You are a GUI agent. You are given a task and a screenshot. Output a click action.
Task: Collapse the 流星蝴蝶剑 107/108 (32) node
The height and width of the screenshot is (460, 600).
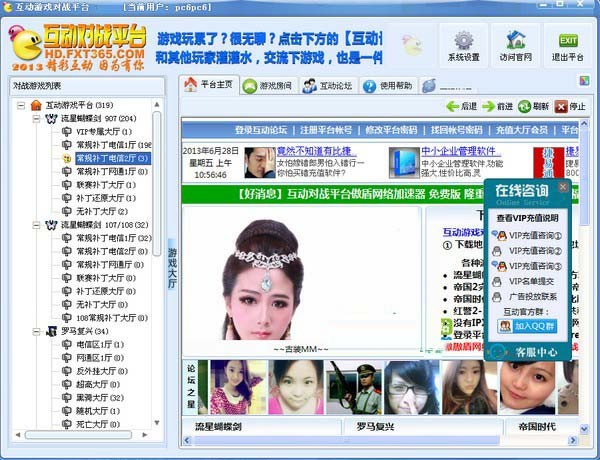(x=36, y=225)
